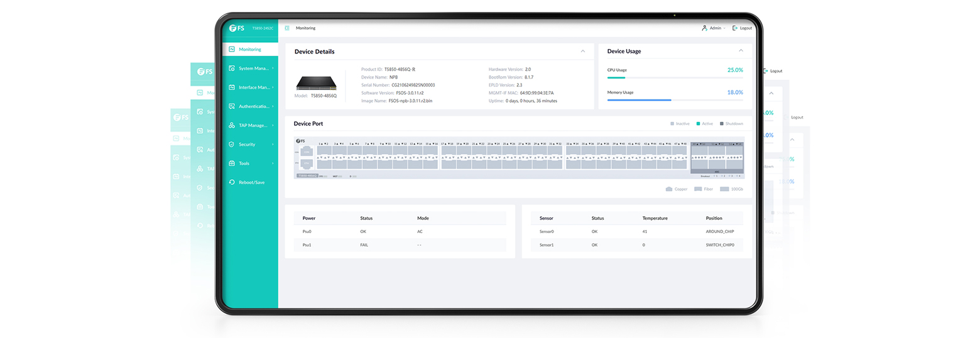Click the ETH management port on device panel
The width and height of the screenshot is (980, 350).
point(307,163)
